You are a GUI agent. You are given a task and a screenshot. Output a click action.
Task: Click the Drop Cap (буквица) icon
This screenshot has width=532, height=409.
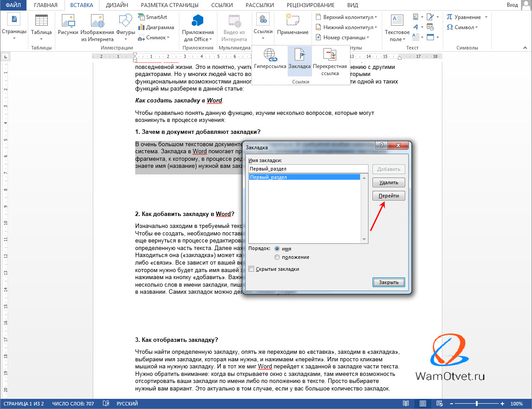click(418, 38)
